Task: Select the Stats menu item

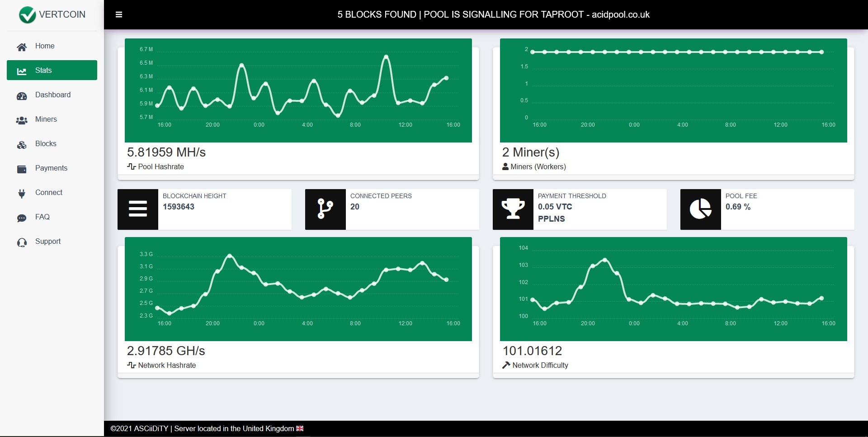Action: [52, 70]
